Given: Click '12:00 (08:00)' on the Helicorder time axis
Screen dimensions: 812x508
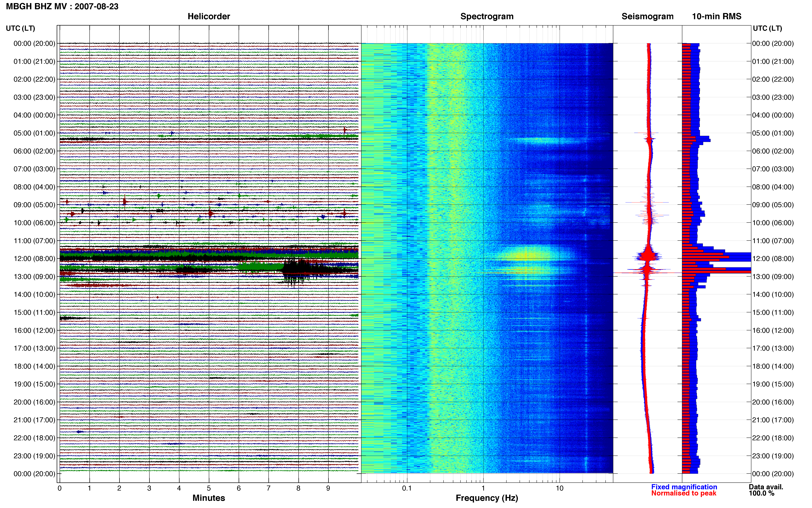Looking at the screenshot, I should 34,259.
